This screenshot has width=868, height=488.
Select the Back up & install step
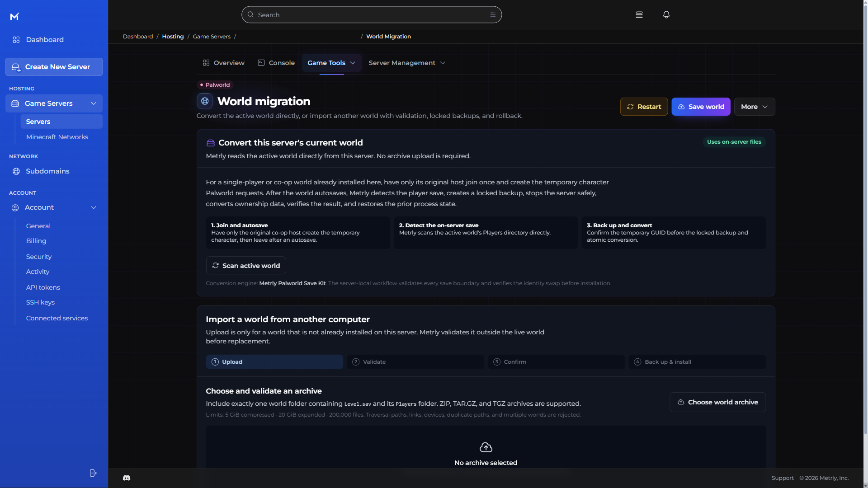(697, 362)
